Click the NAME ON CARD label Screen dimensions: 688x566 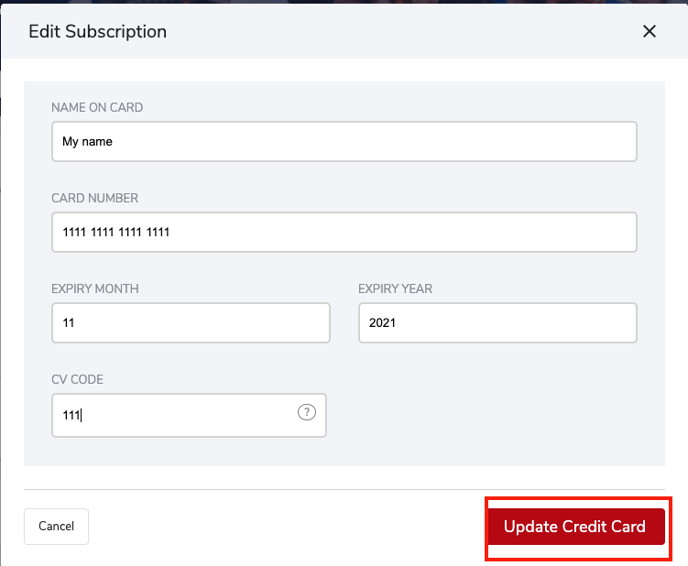click(x=97, y=107)
